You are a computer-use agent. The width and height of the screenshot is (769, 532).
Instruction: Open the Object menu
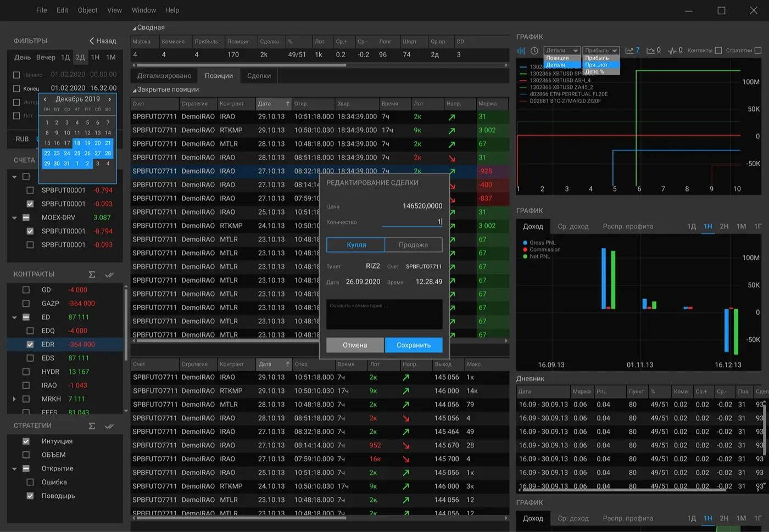87,10
